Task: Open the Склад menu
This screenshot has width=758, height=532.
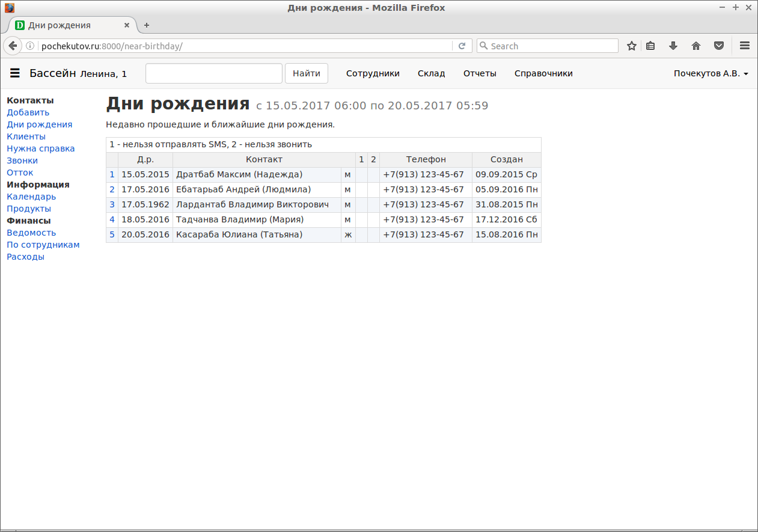Action: (x=432, y=73)
